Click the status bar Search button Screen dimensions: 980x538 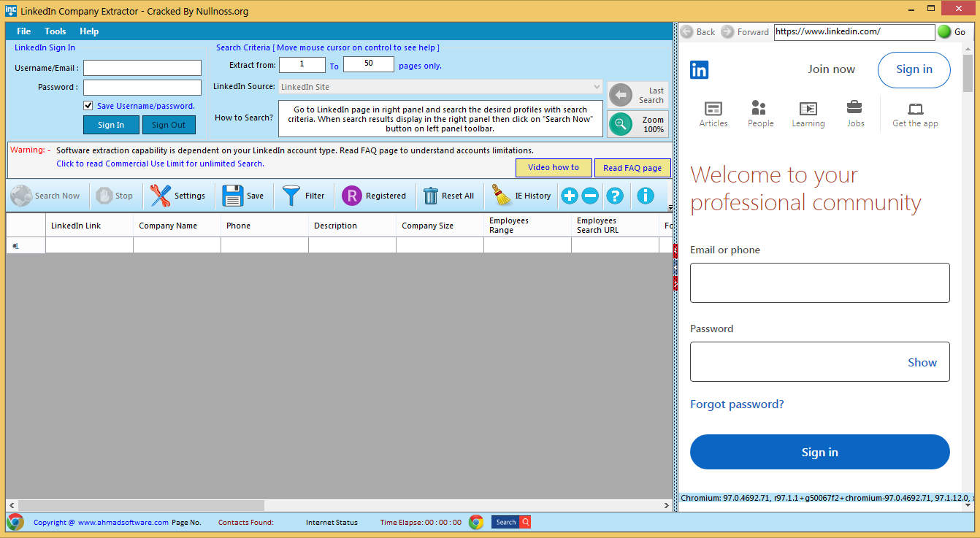(x=511, y=522)
